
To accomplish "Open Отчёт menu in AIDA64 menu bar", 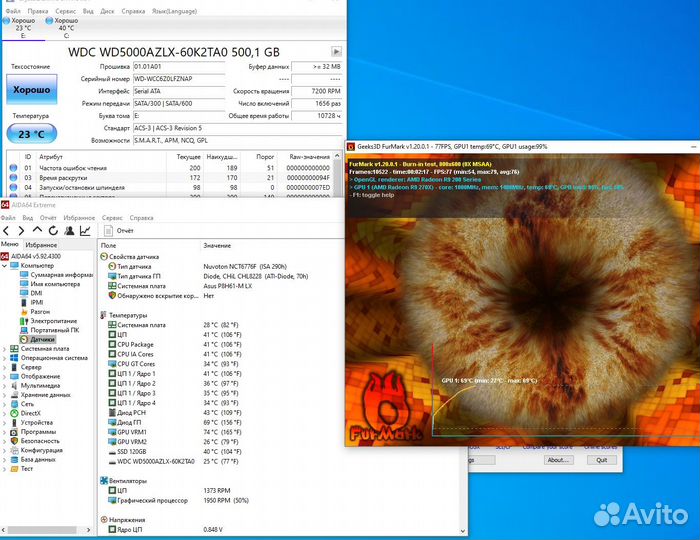I will (48, 218).
